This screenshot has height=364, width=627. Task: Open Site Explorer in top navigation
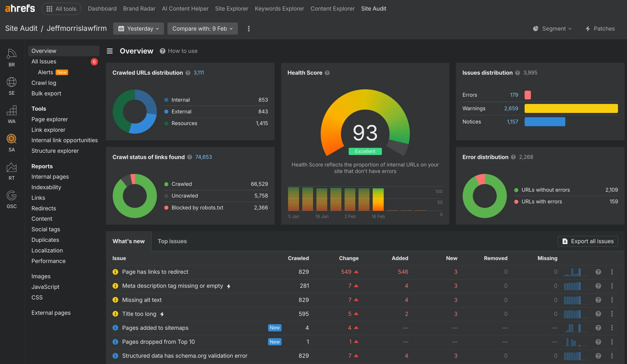pyautogui.click(x=231, y=9)
